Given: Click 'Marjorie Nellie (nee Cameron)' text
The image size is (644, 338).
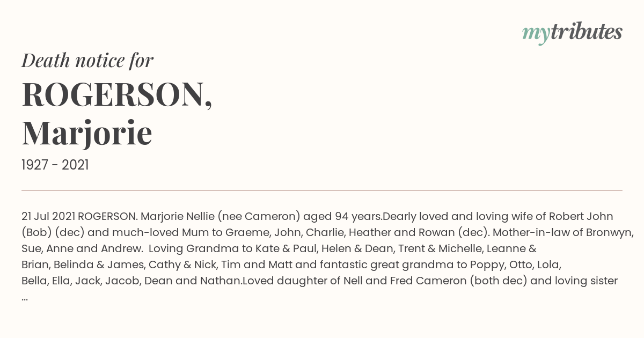Looking at the screenshot, I should coord(220,217).
